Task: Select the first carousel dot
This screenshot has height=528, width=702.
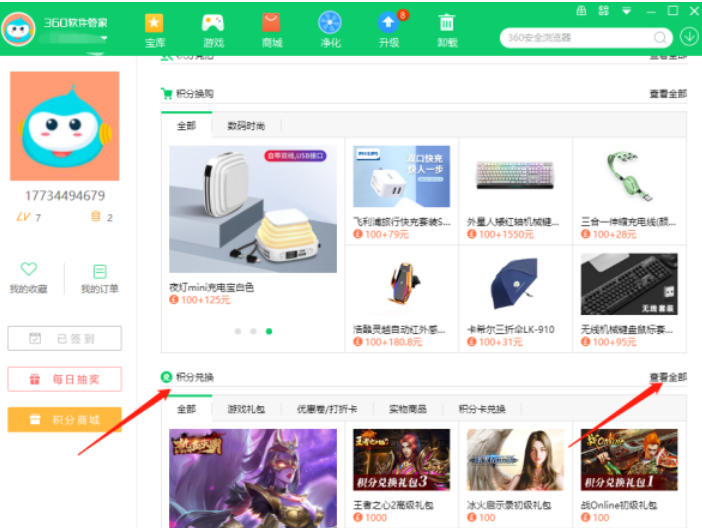Action: tap(238, 331)
